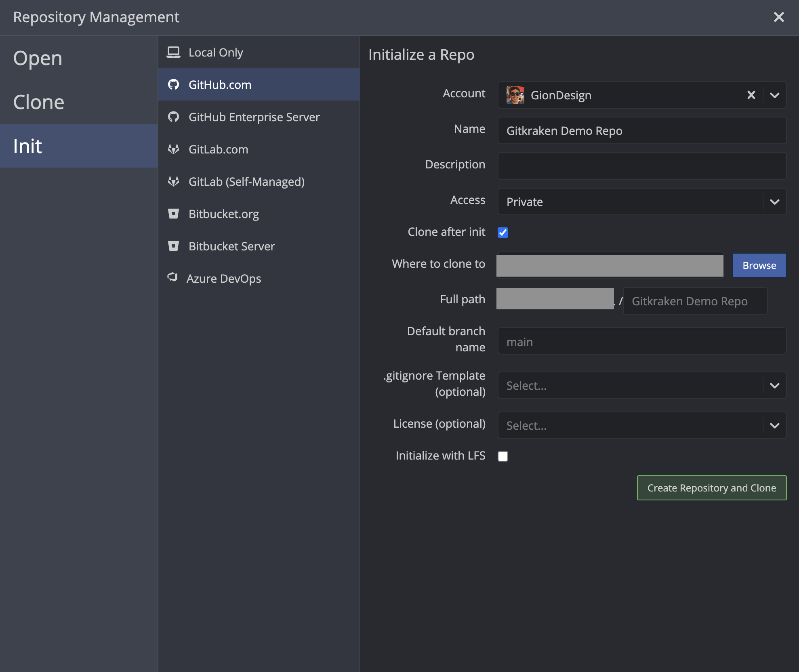Click the Browse button
The width and height of the screenshot is (799, 672).
click(759, 265)
